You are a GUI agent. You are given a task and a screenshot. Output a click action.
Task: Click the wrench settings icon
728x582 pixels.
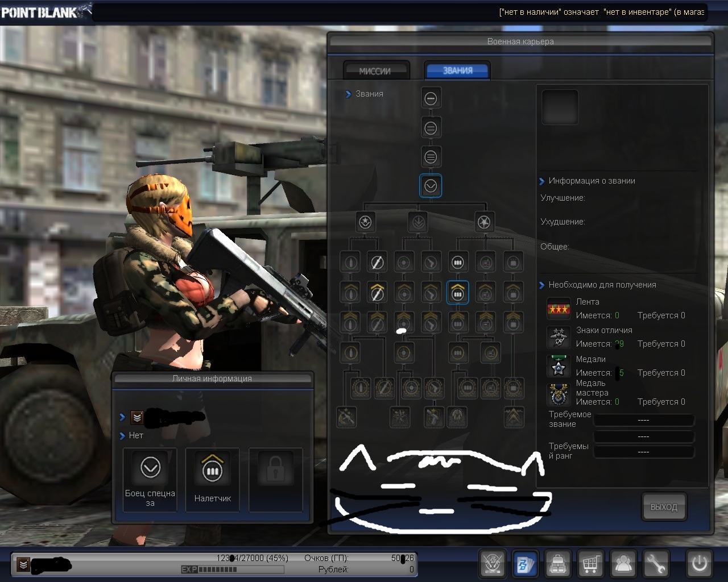[656, 564]
